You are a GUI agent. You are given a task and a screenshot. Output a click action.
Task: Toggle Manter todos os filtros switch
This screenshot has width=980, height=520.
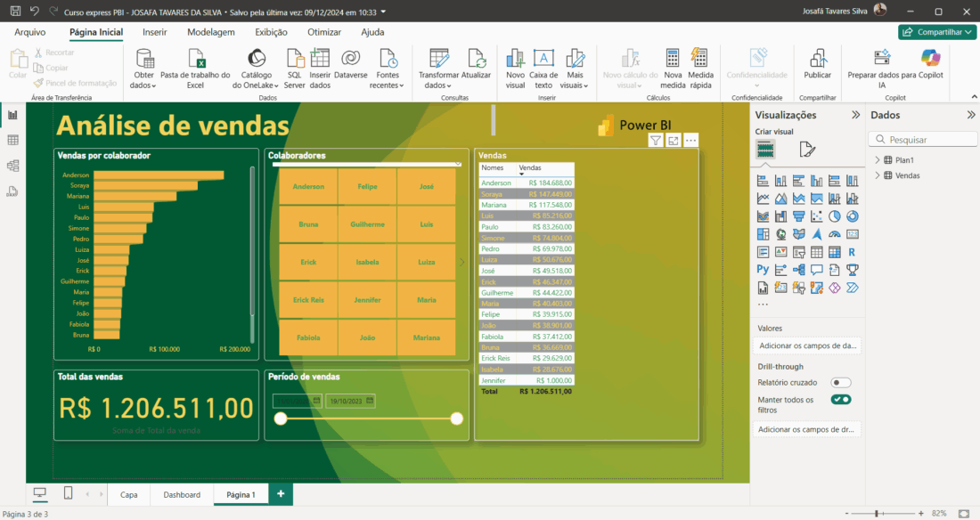click(841, 400)
